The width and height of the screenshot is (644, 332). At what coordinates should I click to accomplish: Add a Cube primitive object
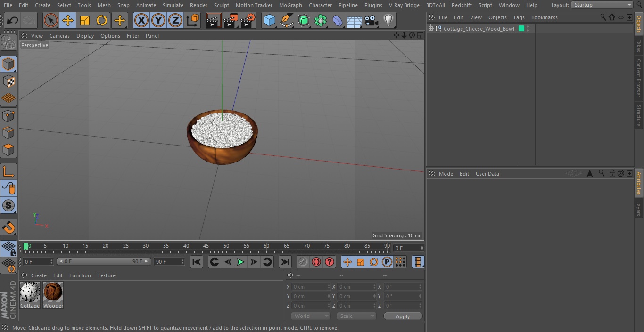(x=269, y=20)
